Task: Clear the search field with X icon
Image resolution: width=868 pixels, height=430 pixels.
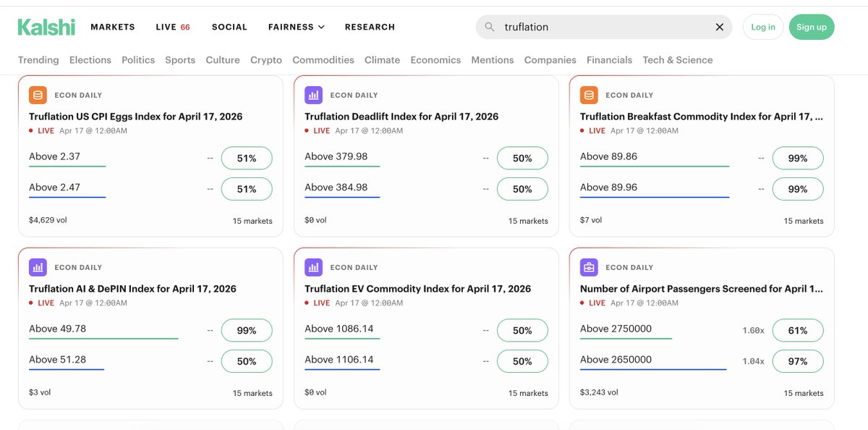Action: (x=719, y=27)
